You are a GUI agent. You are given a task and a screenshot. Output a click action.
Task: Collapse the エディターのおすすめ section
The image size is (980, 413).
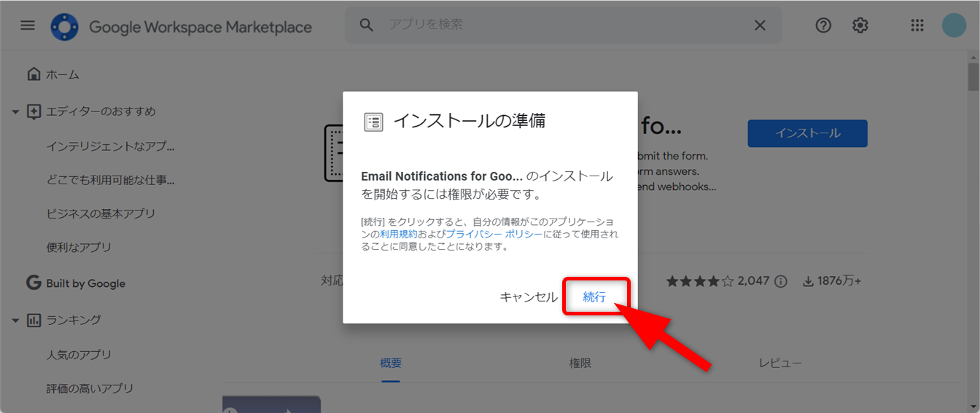click(15, 112)
